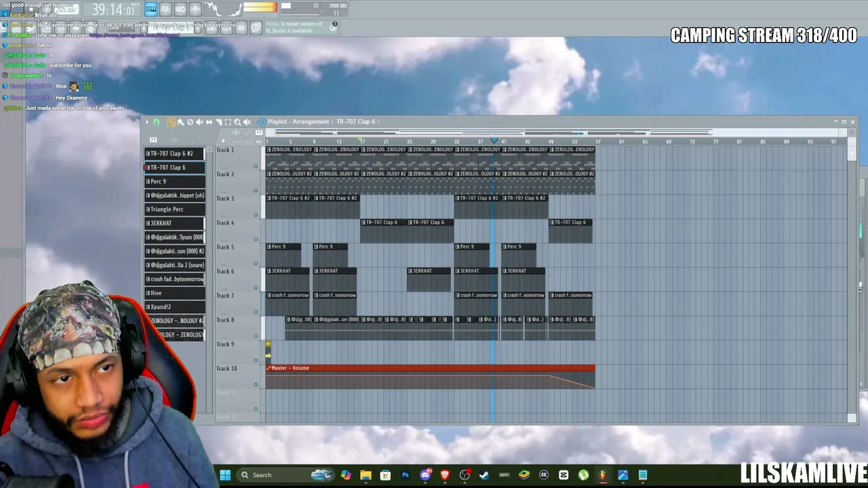This screenshot has width=868, height=488.
Task: Select Xpand!2 in the picker list
Action: click(174, 307)
